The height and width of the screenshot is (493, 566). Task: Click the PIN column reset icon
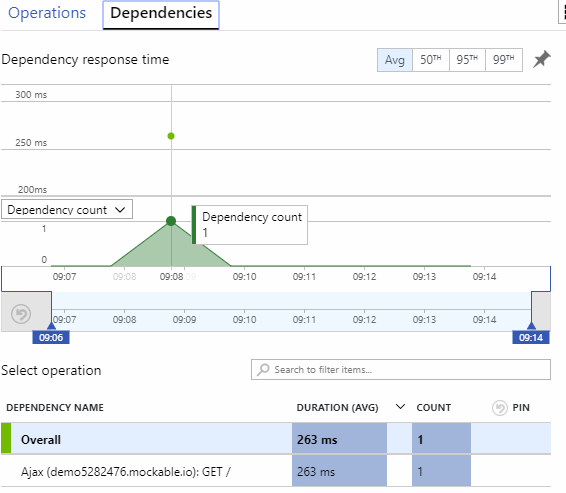500,408
